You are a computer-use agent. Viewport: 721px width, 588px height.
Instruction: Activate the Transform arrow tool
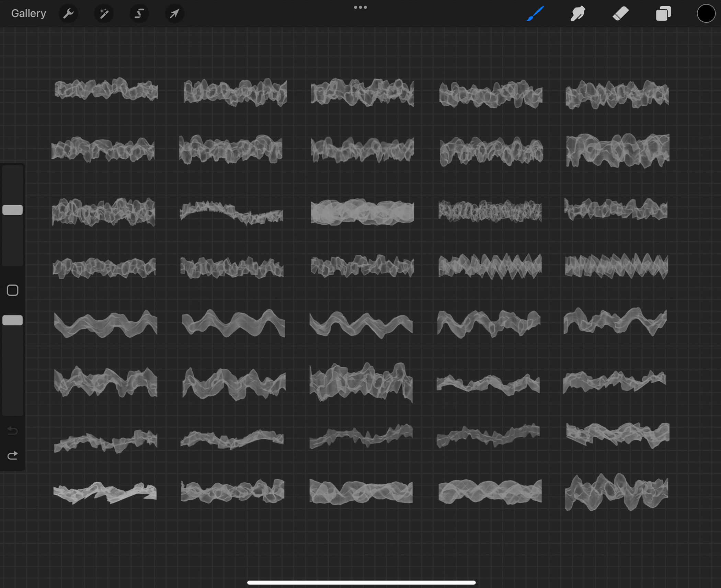174,13
